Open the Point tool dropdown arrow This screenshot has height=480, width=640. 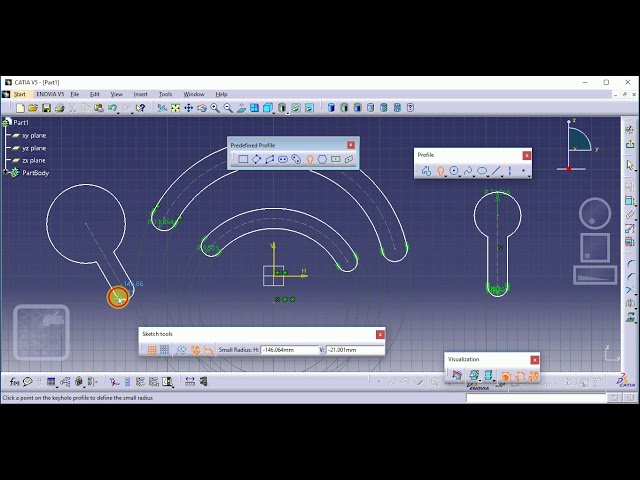[x=529, y=176]
